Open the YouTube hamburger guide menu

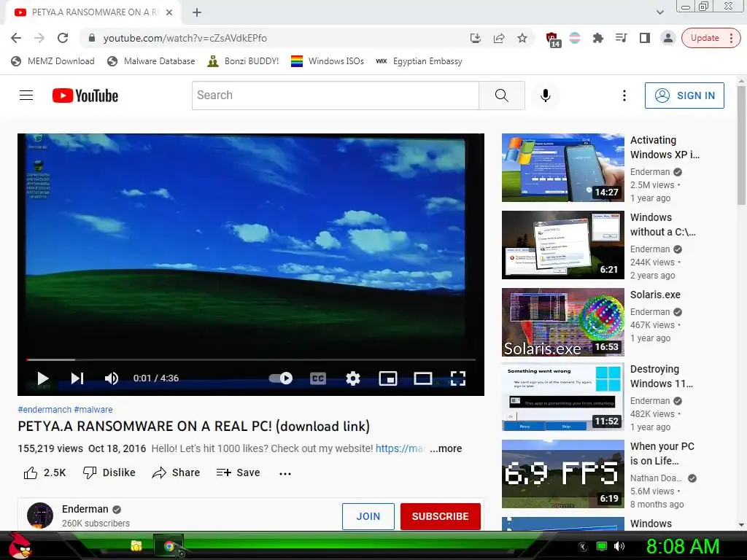26,96
